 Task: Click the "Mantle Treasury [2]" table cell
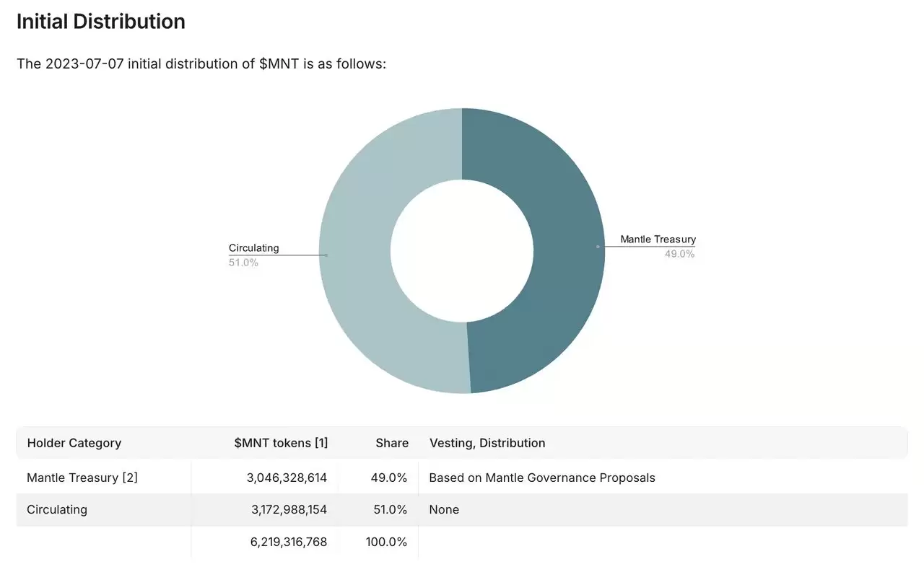(x=82, y=478)
